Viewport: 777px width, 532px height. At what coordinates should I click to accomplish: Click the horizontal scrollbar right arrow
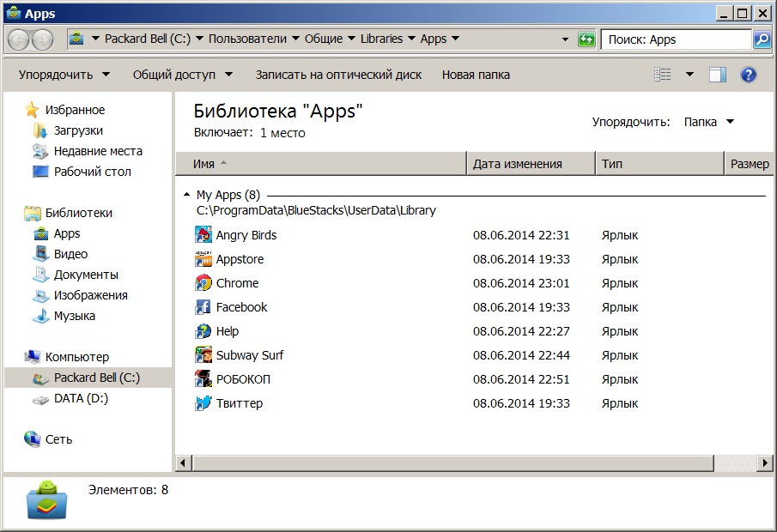765,463
